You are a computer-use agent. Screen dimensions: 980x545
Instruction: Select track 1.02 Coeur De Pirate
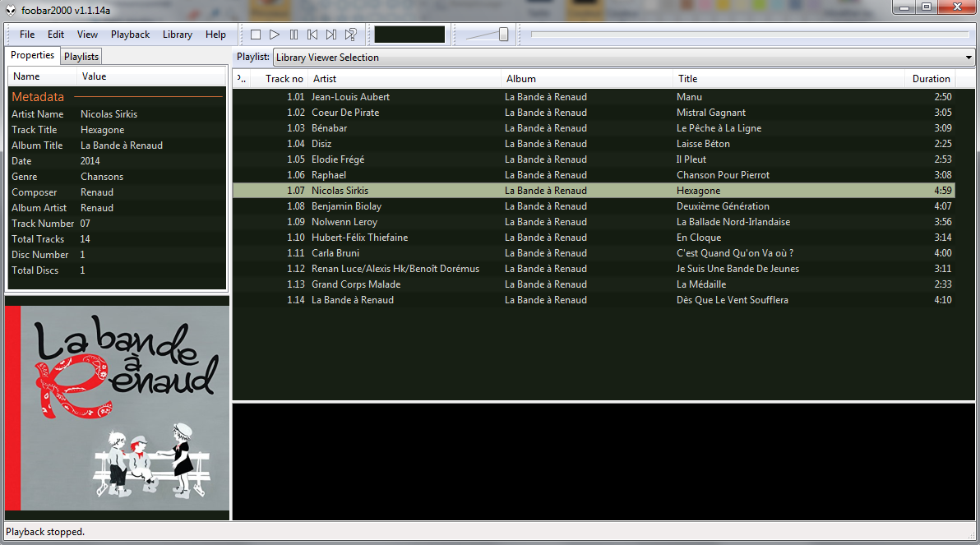tap(594, 113)
